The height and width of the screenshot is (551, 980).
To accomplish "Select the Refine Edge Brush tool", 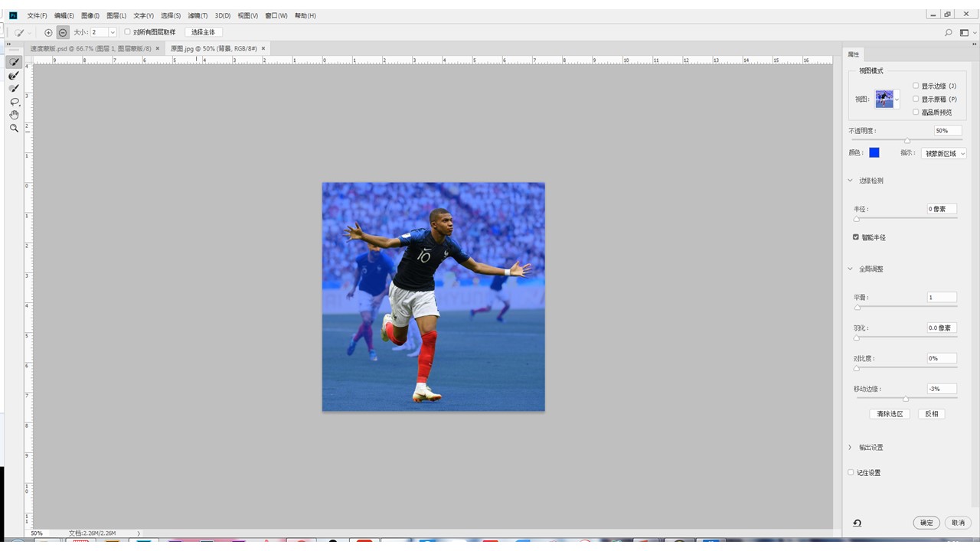I will pyautogui.click(x=14, y=76).
